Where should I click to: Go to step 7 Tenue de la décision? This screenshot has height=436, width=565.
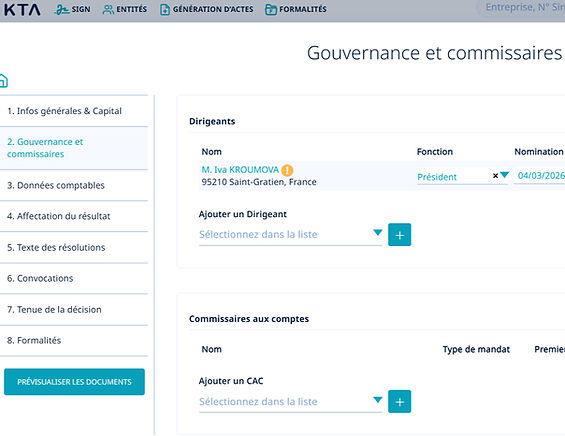coord(74,310)
